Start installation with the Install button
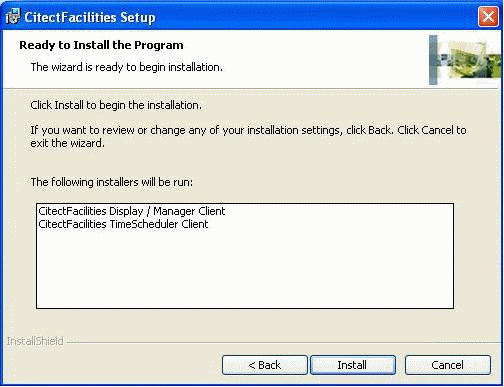This screenshot has height=387, width=504. [353, 365]
